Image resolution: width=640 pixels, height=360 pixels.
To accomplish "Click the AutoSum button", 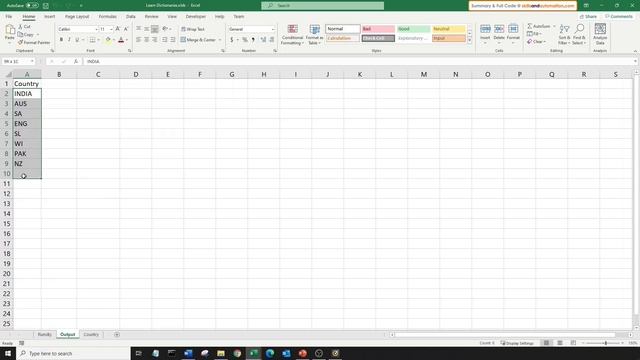I will tap(539, 26).
